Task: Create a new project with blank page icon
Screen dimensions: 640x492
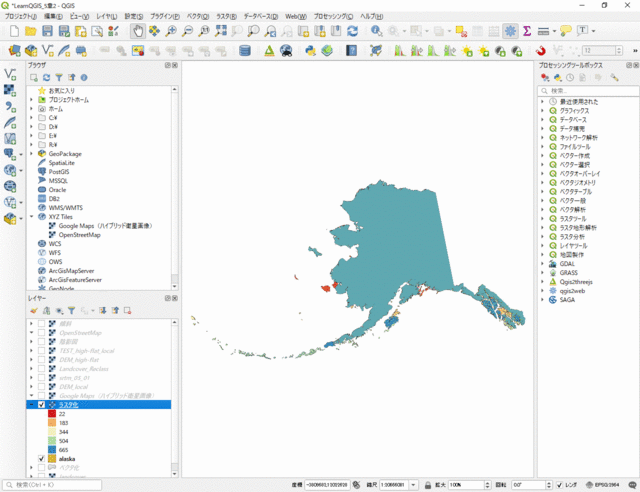Action: (14, 31)
